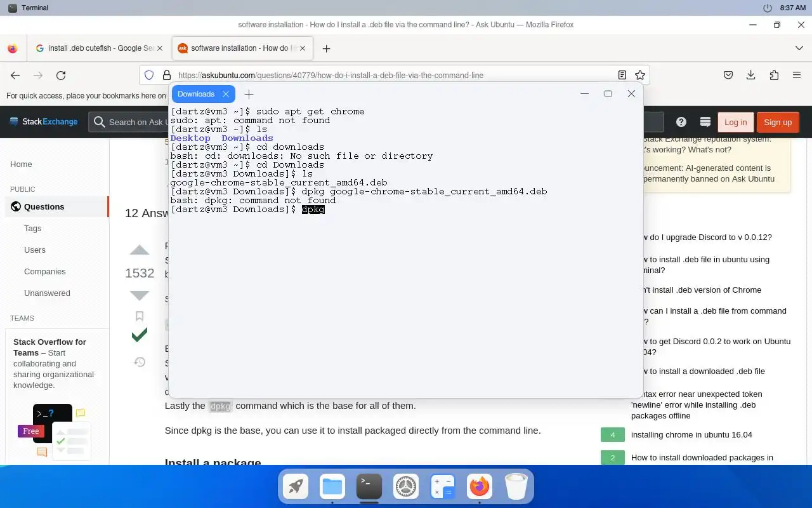Screen dimensions: 812x508
Task: Click the Terminal label in top panel
Action: click(35, 8)
